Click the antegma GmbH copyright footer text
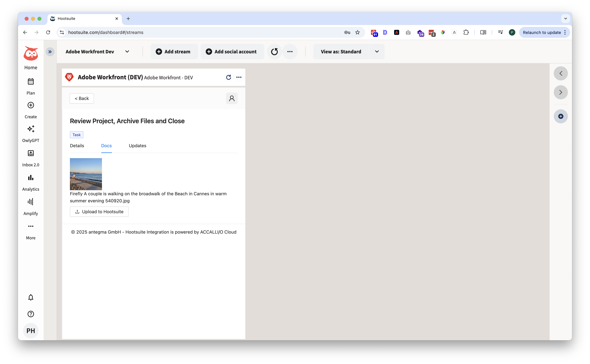 coord(154,232)
